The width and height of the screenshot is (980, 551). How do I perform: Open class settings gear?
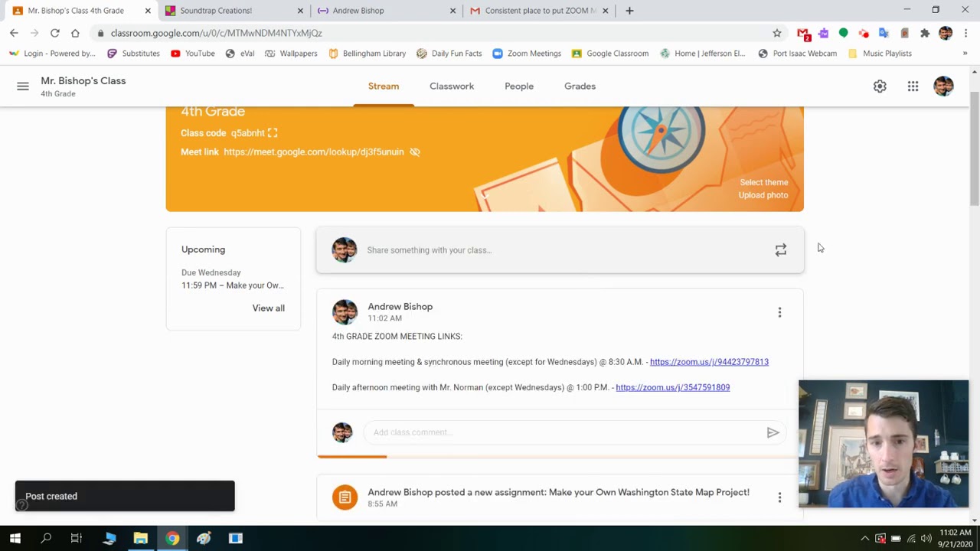pos(880,86)
